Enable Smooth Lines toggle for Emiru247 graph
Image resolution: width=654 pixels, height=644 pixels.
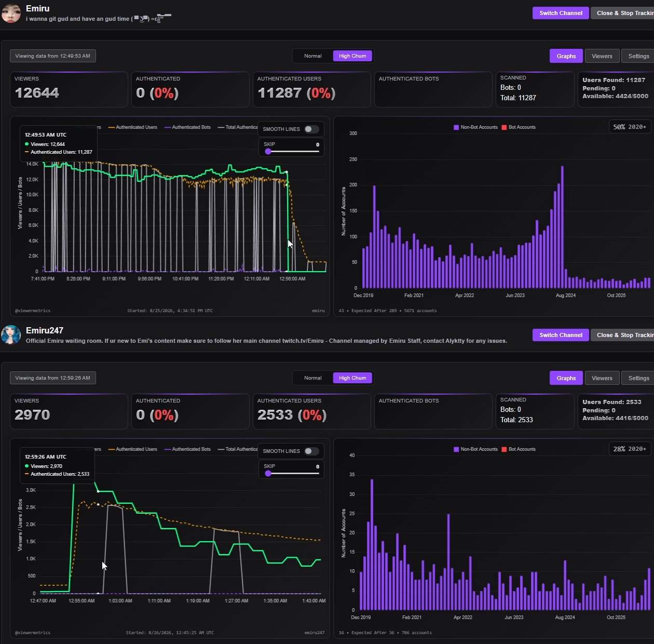311,451
